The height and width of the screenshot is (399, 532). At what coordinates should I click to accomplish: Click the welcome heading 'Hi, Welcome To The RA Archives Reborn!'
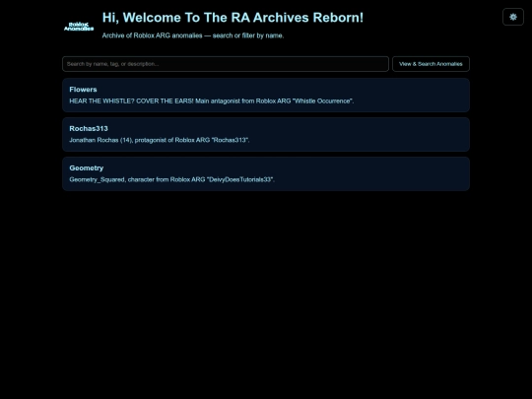tap(233, 18)
